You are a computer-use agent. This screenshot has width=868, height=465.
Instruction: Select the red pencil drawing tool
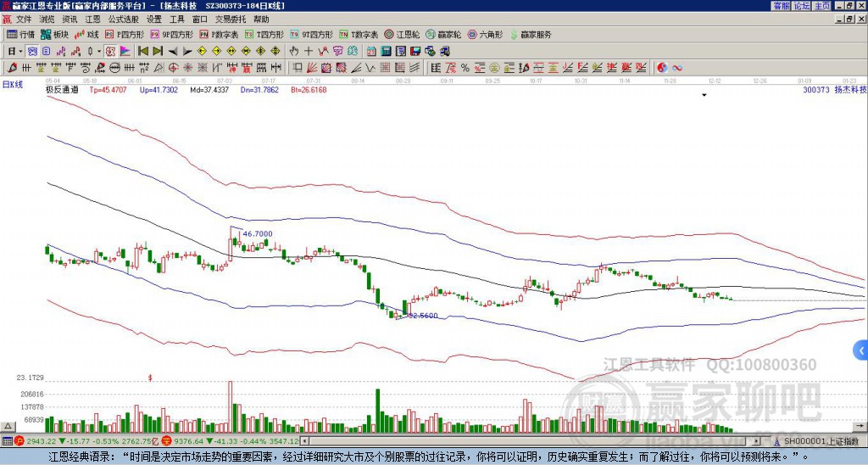[x=12, y=68]
